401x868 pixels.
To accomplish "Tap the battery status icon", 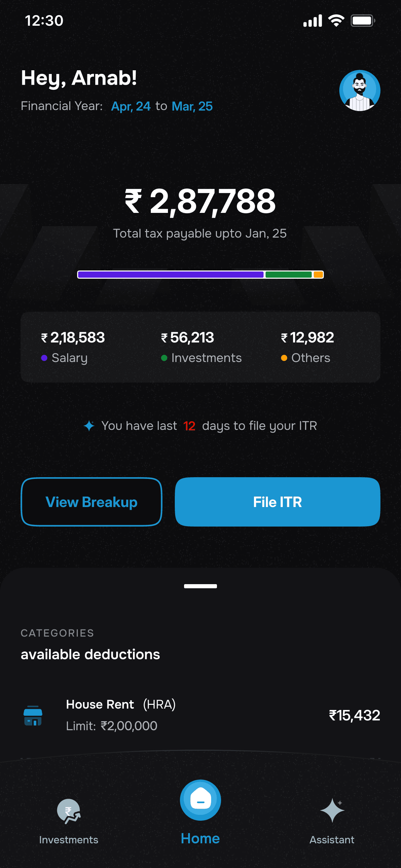I will point(363,21).
